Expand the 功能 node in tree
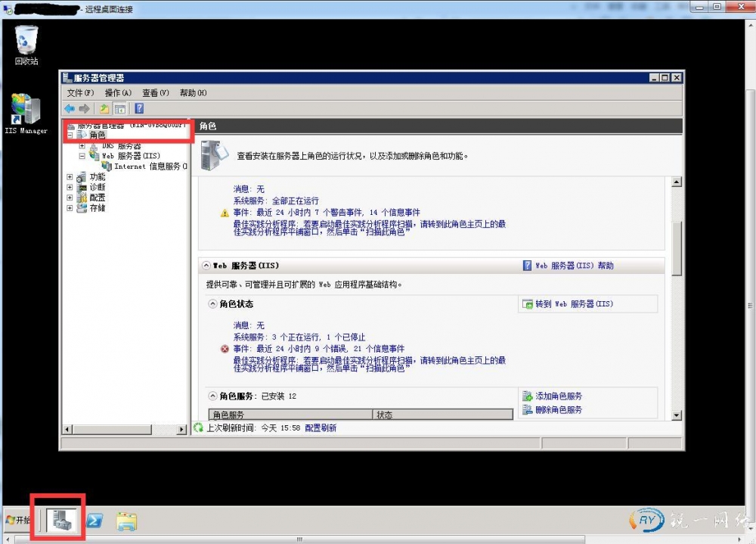 (x=70, y=177)
